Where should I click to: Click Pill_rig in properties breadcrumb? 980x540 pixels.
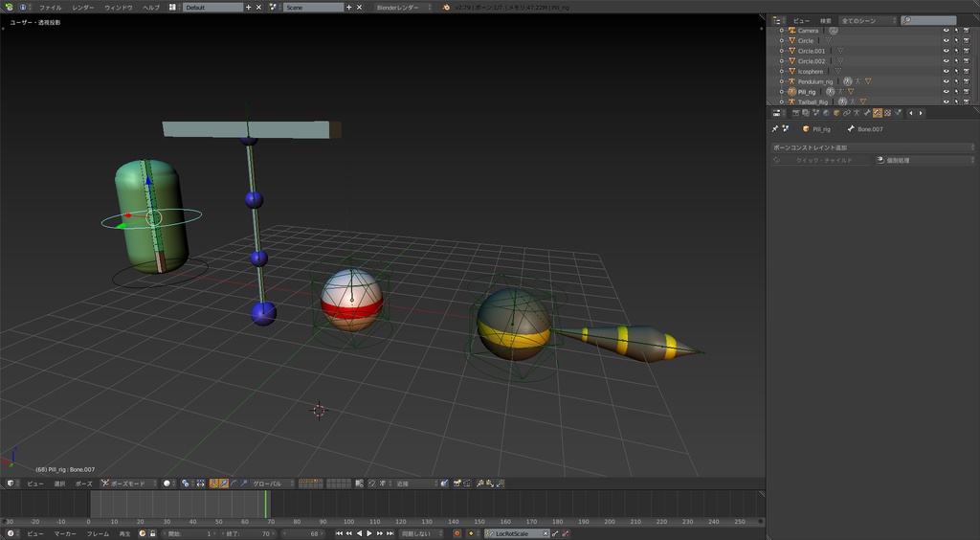(821, 129)
